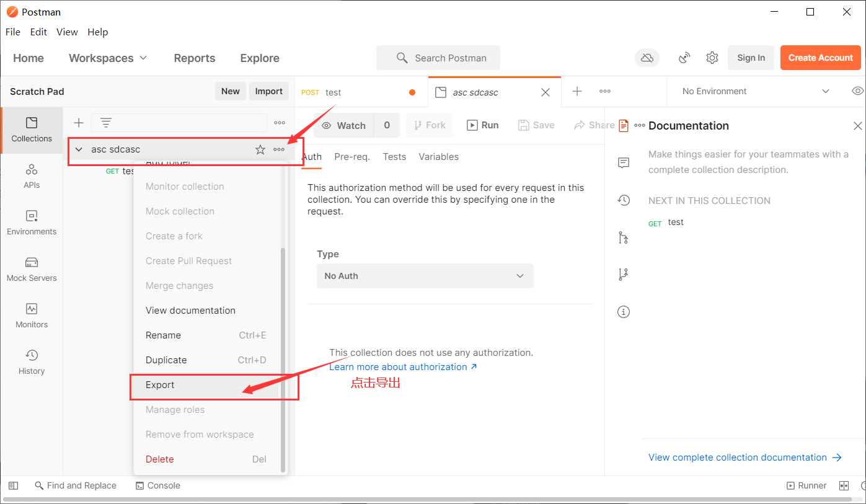Screen dimensions: 866x504
Task: Open the auth Type No Auth dropdown
Action: [x=425, y=276]
